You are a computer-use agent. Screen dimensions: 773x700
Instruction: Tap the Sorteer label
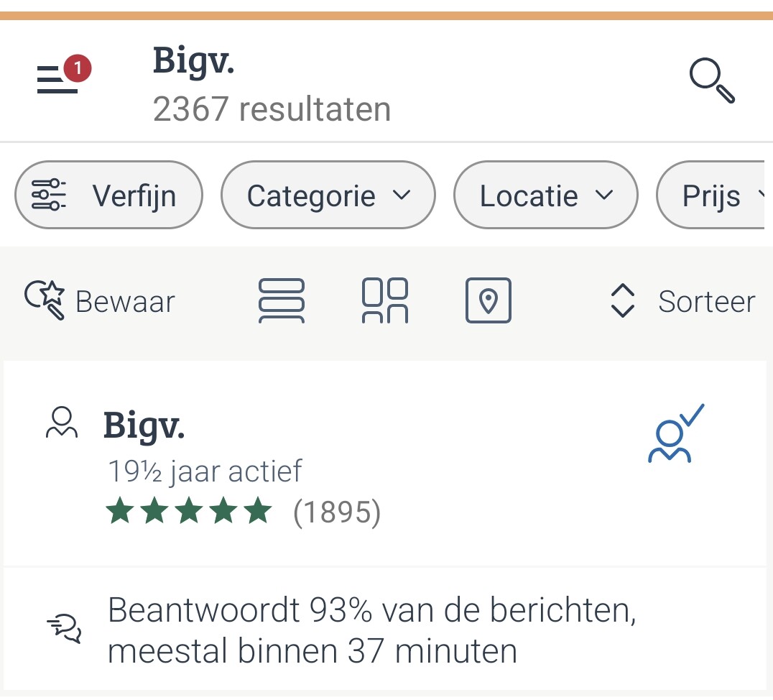[706, 302]
